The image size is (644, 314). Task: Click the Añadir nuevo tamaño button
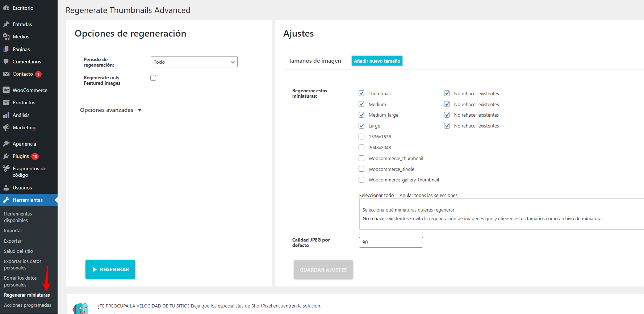[377, 61]
